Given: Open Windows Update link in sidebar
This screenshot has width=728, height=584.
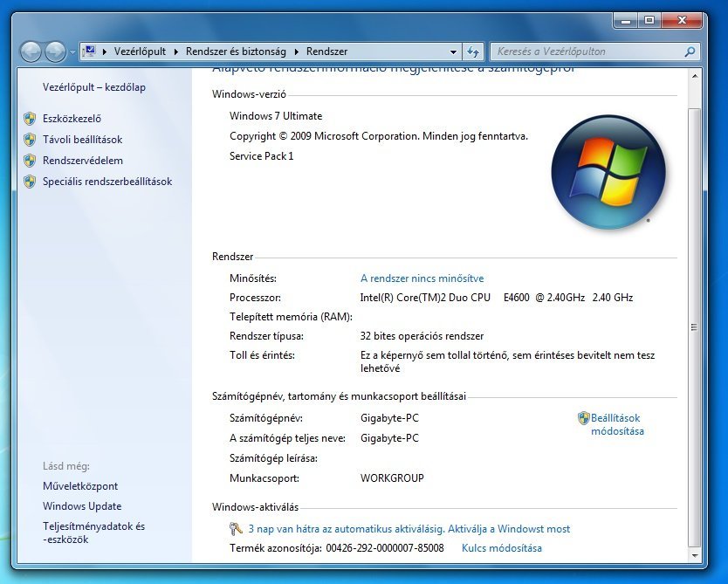Looking at the screenshot, I should click(82, 506).
